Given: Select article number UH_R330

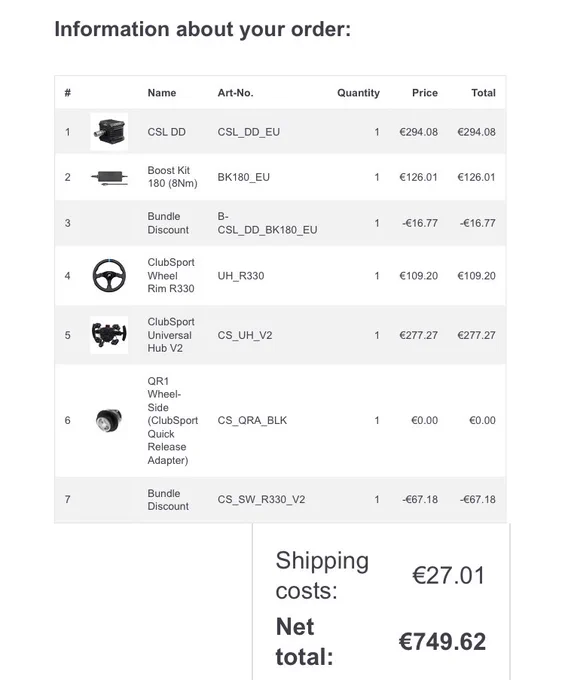Looking at the screenshot, I should point(241,276).
